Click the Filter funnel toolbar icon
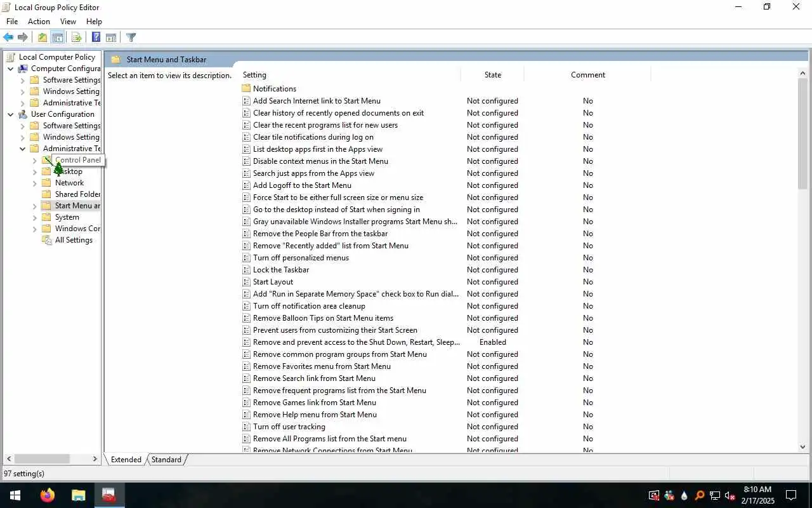The image size is (812, 508). (x=131, y=37)
